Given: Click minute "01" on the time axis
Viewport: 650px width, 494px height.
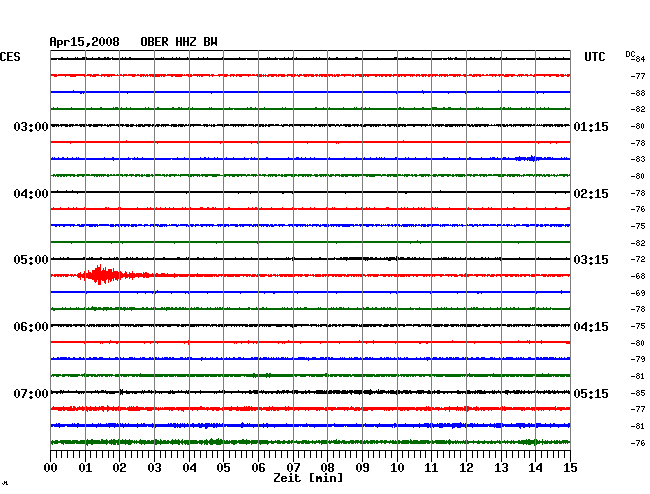Looking at the screenshot, I should click(85, 468).
